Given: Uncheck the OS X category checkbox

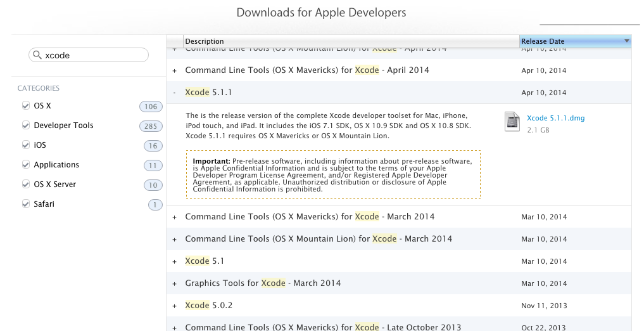Looking at the screenshot, I should tap(26, 106).
